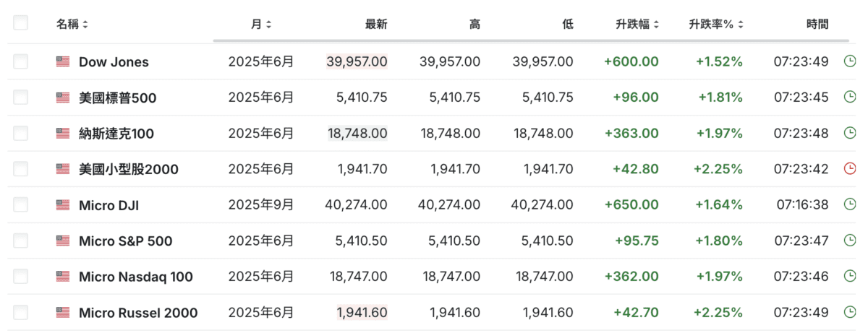Click the clock icon in Micro DJI row
This screenshot has width=868, height=333.
(850, 205)
